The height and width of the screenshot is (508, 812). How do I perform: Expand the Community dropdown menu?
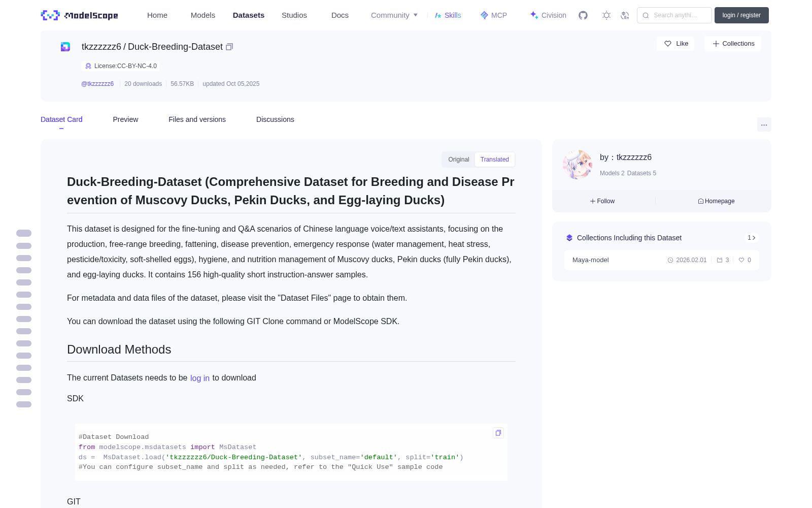click(394, 15)
